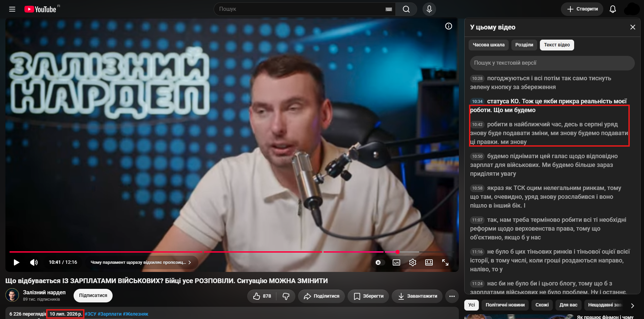Select the Текст відео tab
This screenshot has height=319, width=644.
coord(557,45)
